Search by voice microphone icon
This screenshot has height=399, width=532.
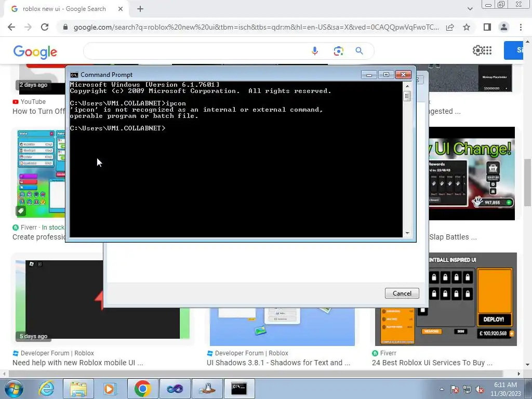315,51
